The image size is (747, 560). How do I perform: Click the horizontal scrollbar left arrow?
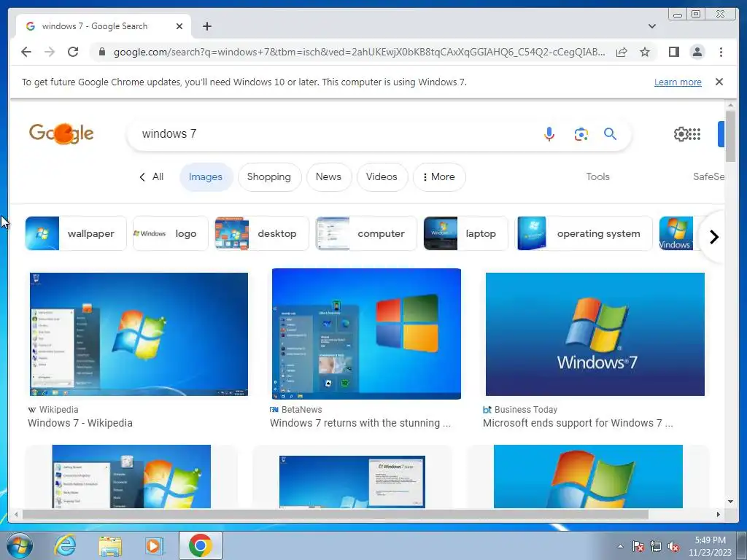click(x=16, y=514)
